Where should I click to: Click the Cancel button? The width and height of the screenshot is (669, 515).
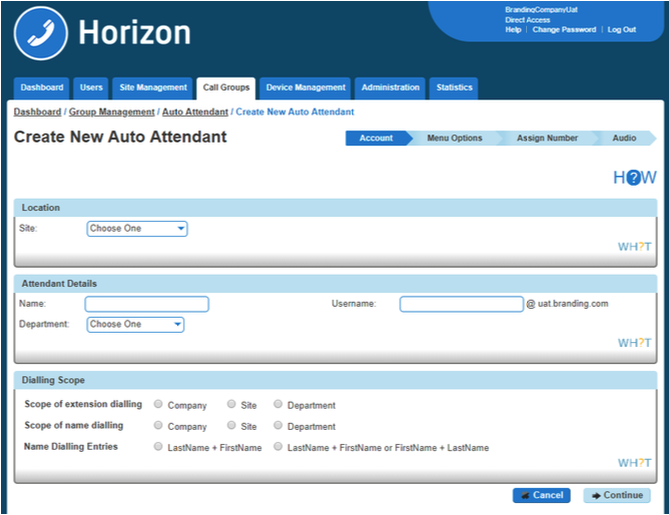click(541, 495)
